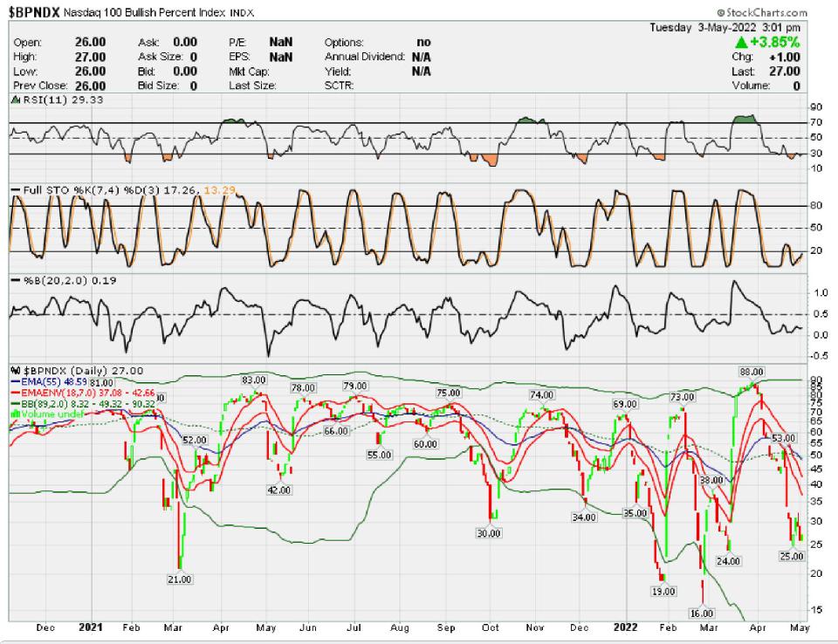Click the Prev Close value 26.00
The width and height of the screenshot is (838, 644).
click(x=90, y=86)
